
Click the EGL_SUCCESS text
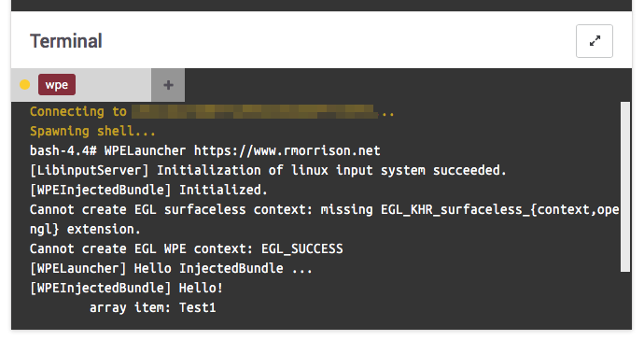[301, 248]
